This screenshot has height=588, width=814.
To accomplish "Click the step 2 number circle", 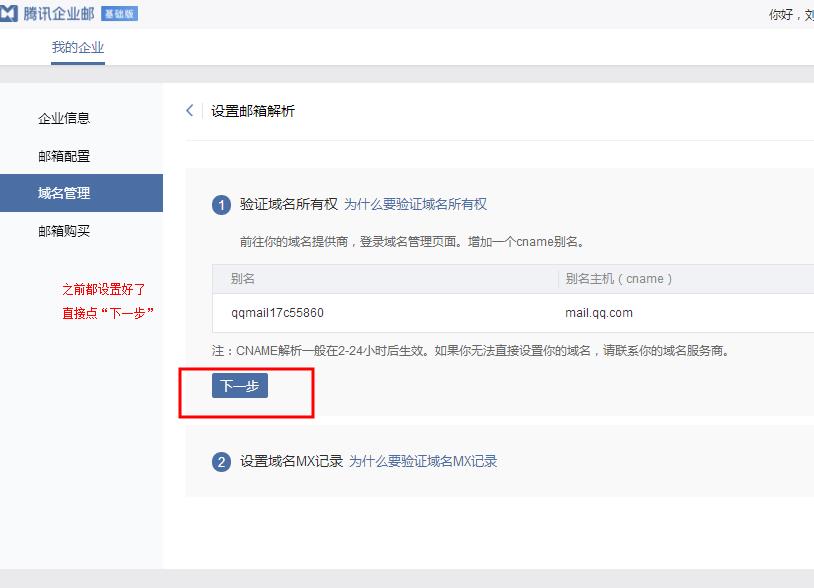I will [x=221, y=462].
